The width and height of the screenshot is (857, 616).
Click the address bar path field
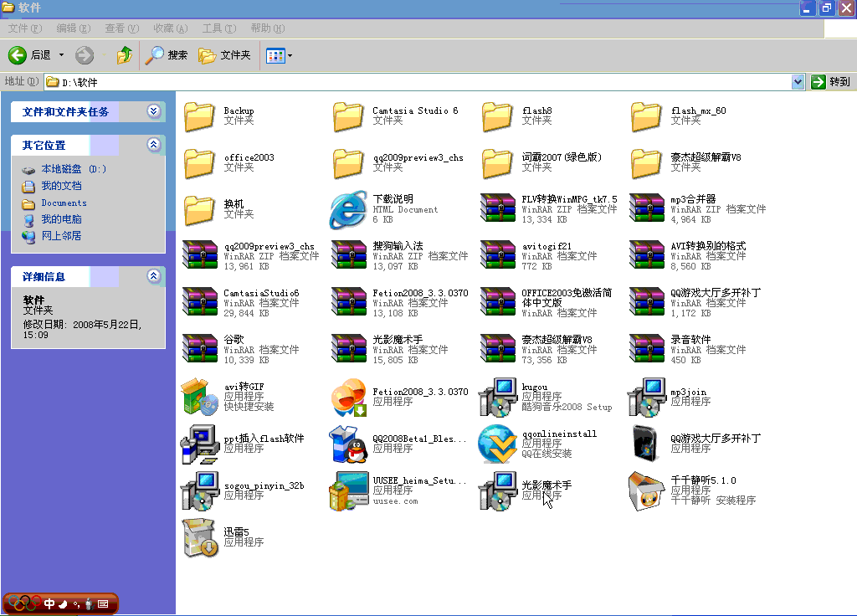[x=418, y=82]
